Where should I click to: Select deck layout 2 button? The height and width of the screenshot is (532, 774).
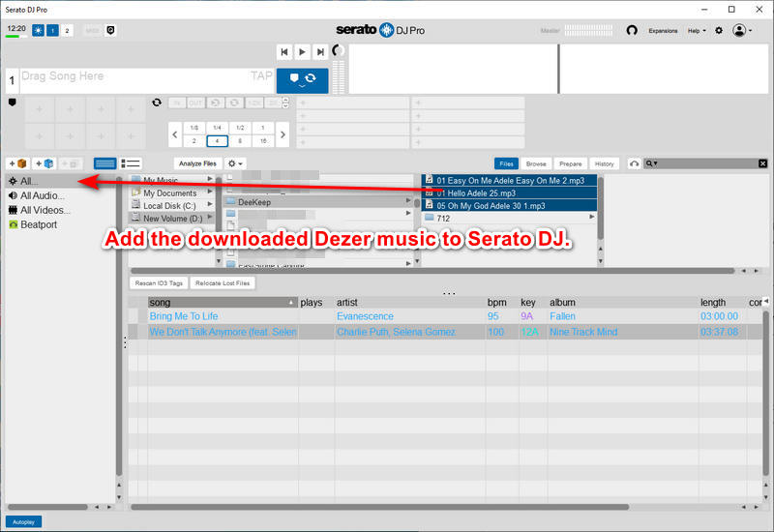pos(67,31)
